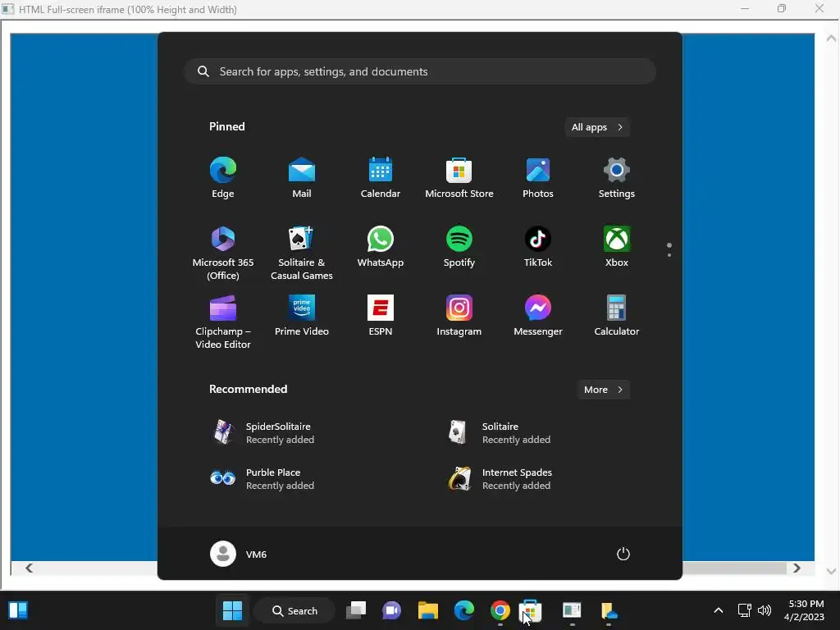
Task: Go to next pinned apps page dot
Action: pyautogui.click(x=669, y=255)
